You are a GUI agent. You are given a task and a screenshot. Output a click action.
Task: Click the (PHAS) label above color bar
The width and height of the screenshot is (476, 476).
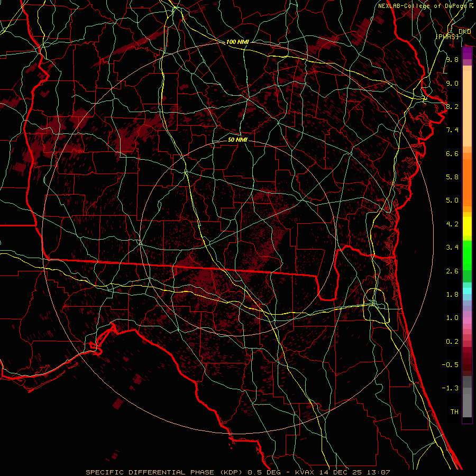point(447,36)
